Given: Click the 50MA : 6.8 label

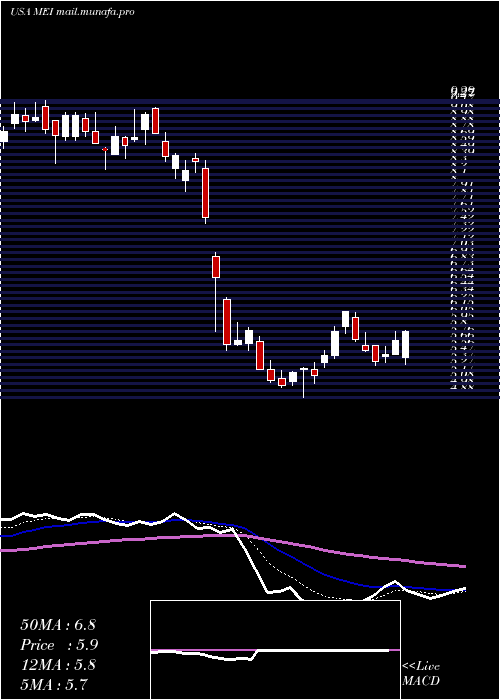Looking at the screenshot, I should (x=58, y=625).
